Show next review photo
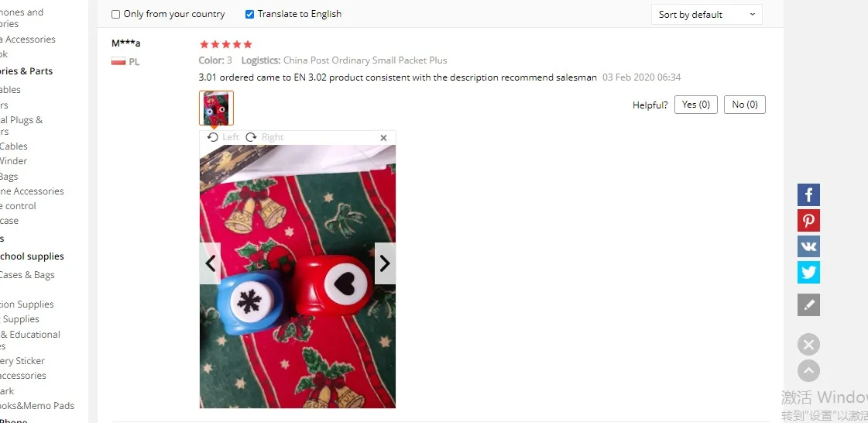 [386, 263]
